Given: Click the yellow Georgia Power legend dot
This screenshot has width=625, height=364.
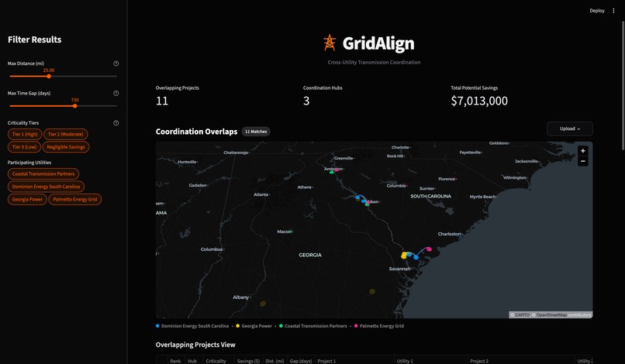Looking at the screenshot, I should coord(238,326).
